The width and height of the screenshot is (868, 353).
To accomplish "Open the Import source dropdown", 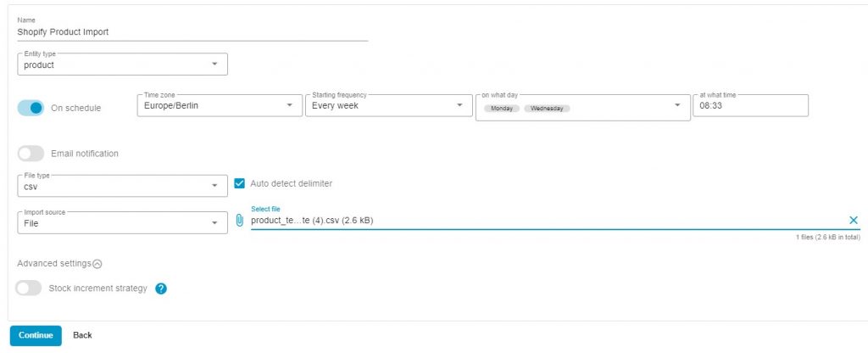I will [122, 223].
